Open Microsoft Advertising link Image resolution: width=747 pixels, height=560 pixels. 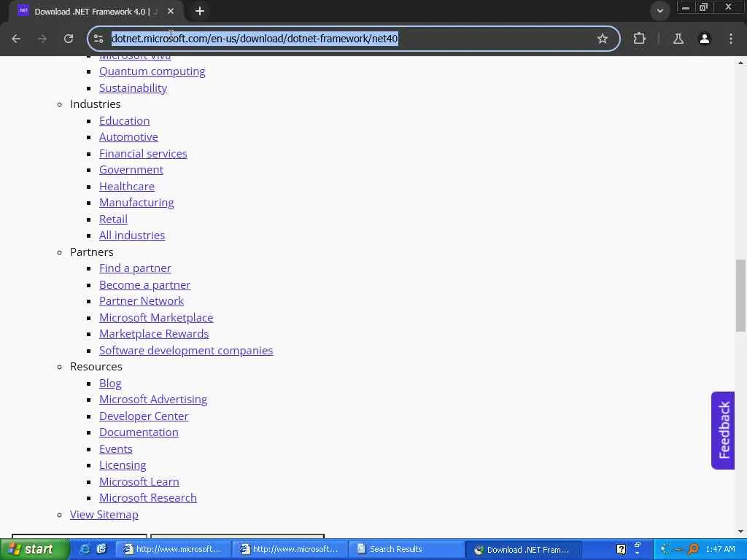click(x=153, y=400)
